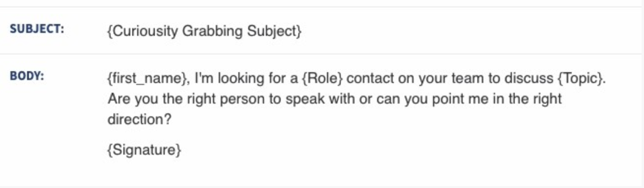Place cursor on the word "direction?"
This screenshot has width=644, height=188.
point(139,119)
